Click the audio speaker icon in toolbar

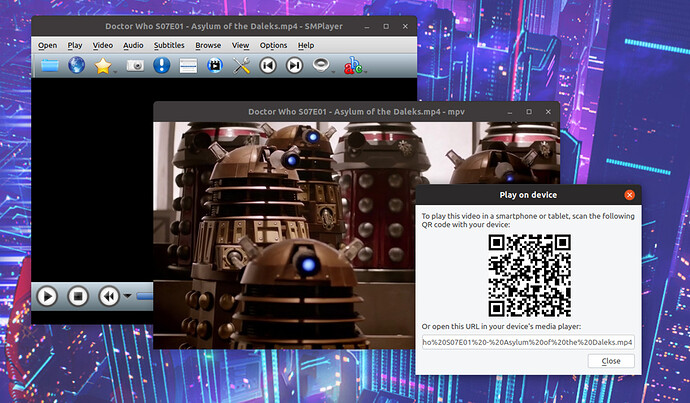[x=321, y=65]
